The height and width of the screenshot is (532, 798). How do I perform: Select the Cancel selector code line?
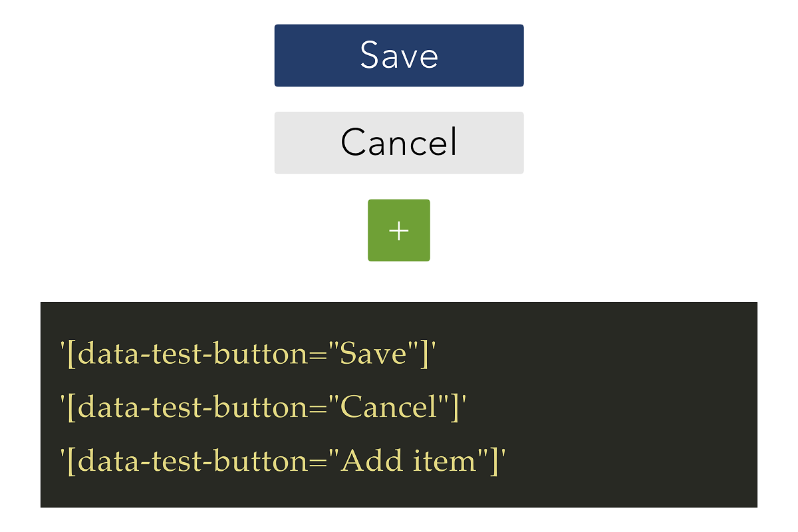[263, 407]
